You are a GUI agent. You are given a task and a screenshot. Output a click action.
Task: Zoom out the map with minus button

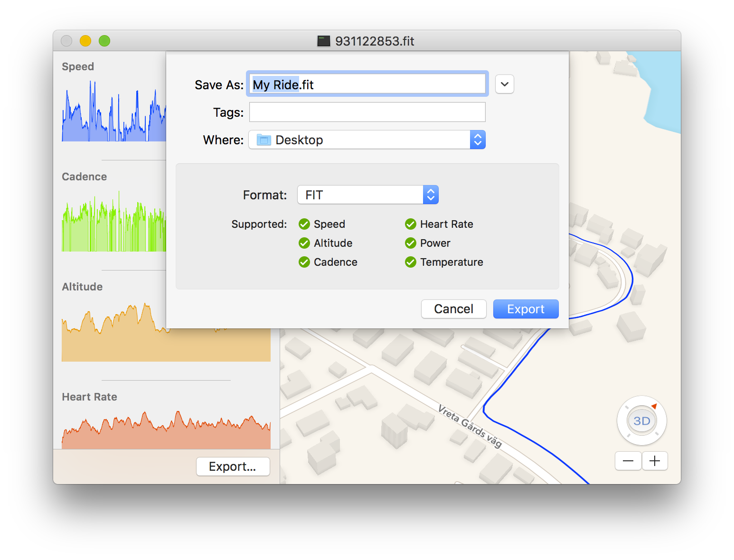[x=628, y=461]
